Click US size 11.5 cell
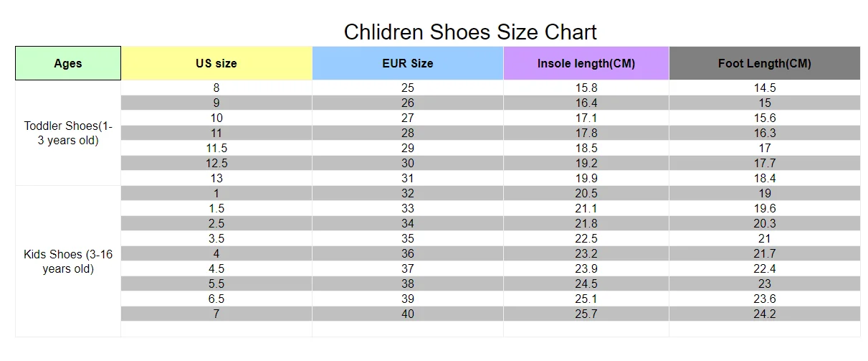The width and height of the screenshot is (868, 361). point(216,148)
